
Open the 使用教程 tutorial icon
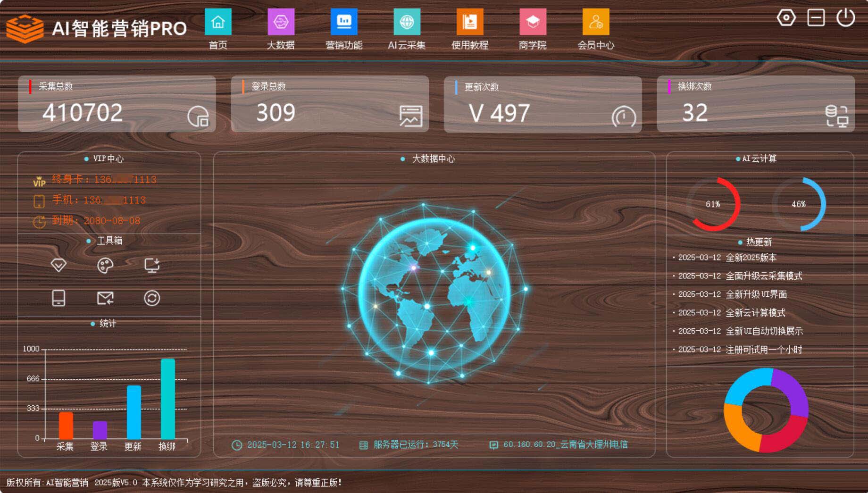pos(469,22)
